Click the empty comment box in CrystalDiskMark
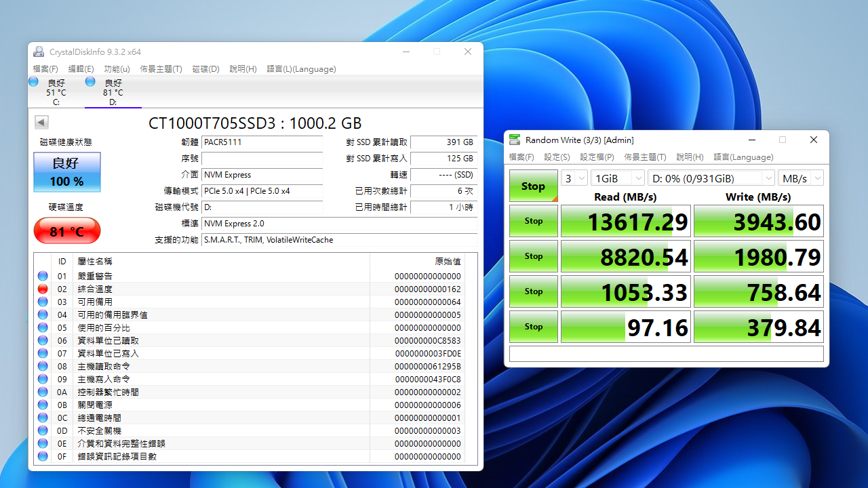Screen dimensions: 868x488 click(667, 354)
